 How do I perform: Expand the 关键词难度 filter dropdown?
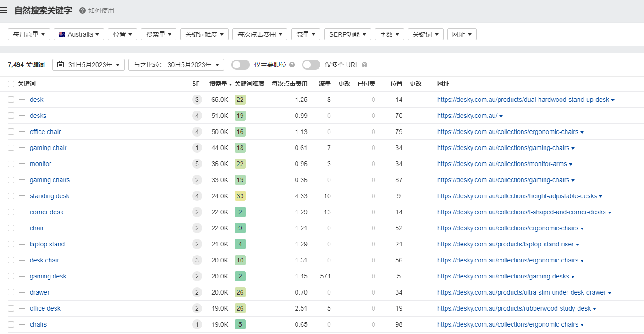[204, 34]
